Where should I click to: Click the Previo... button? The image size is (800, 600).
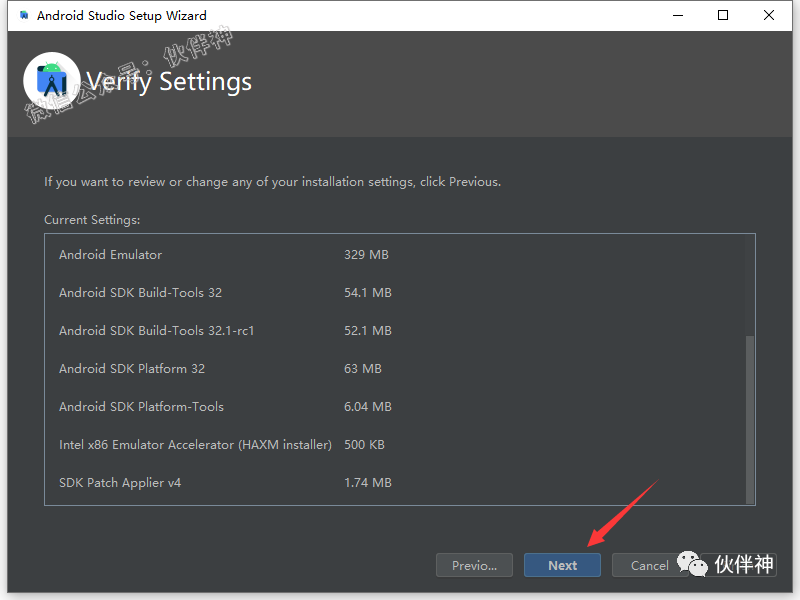[x=474, y=565]
